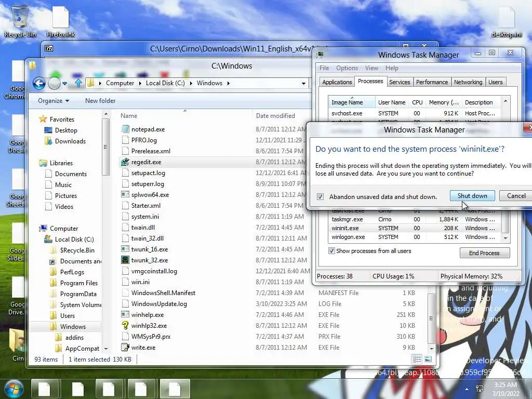Select the twunk_32.exe file icon
The height and width of the screenshot is (399, 532).
(125, 260)
